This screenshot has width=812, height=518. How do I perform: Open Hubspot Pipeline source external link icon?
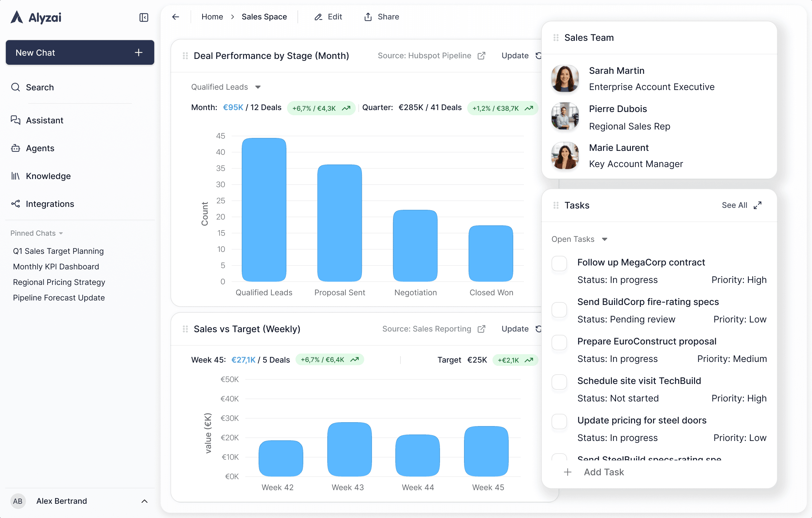click(x=481, y=56)
